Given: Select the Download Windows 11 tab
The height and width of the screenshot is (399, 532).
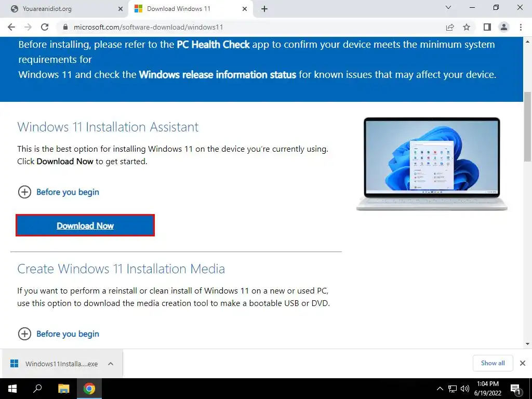Looking at the screenshot, I should click(x=191, y=9).
